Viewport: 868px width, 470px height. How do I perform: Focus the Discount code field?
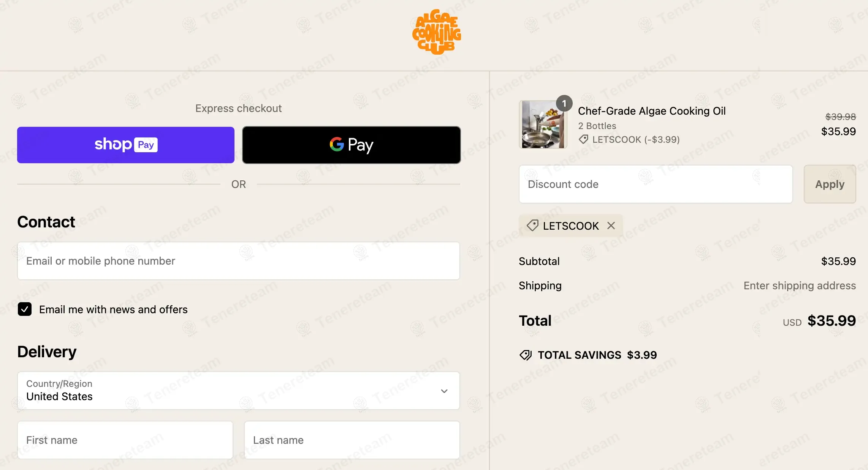pos(656,184)
